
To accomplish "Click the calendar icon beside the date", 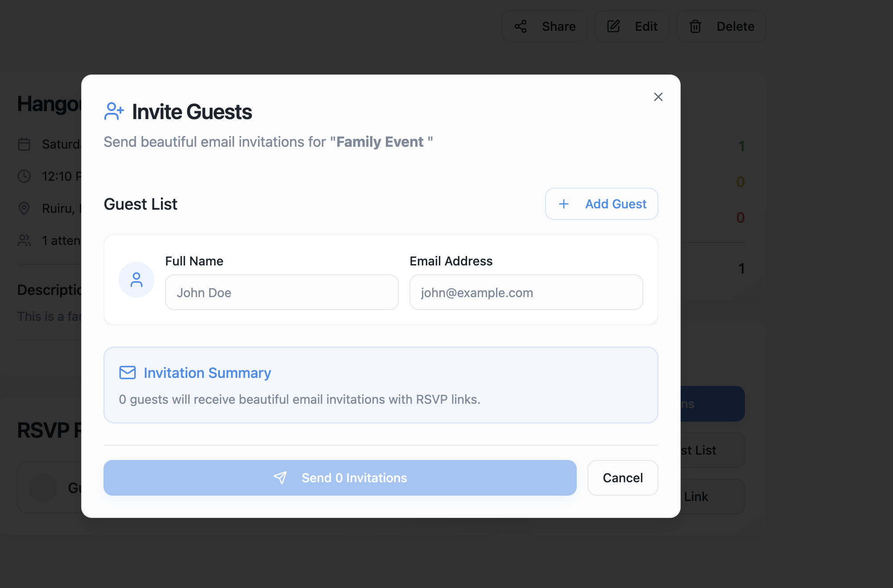I will (x=24, y=144).
